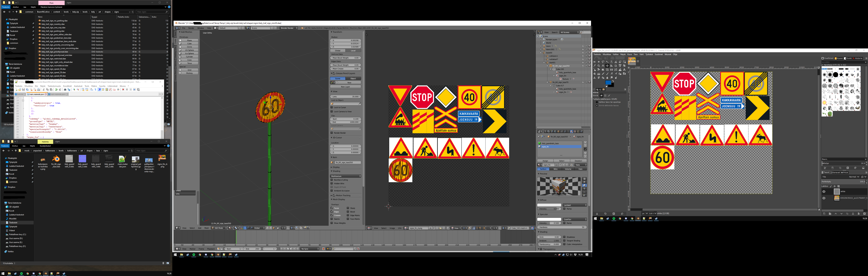Open Spotify from the left taskbar
868x276 pixels.
click(x=21, y=273)
